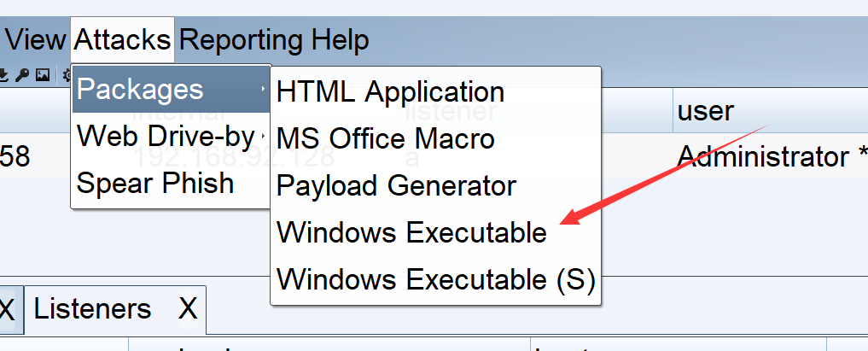
Task: Click the download arrow toolbar icon
Action: (4, 75)
